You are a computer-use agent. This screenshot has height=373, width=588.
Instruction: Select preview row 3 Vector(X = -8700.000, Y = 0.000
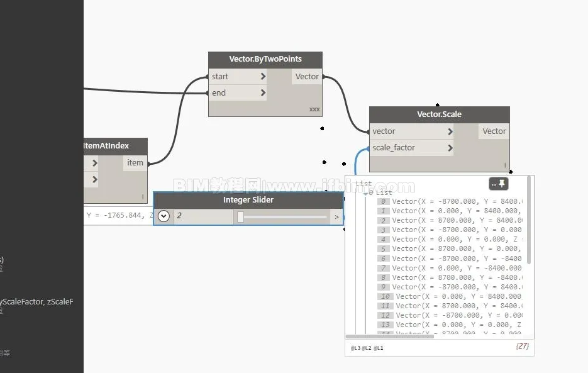[x=450, y=230]
